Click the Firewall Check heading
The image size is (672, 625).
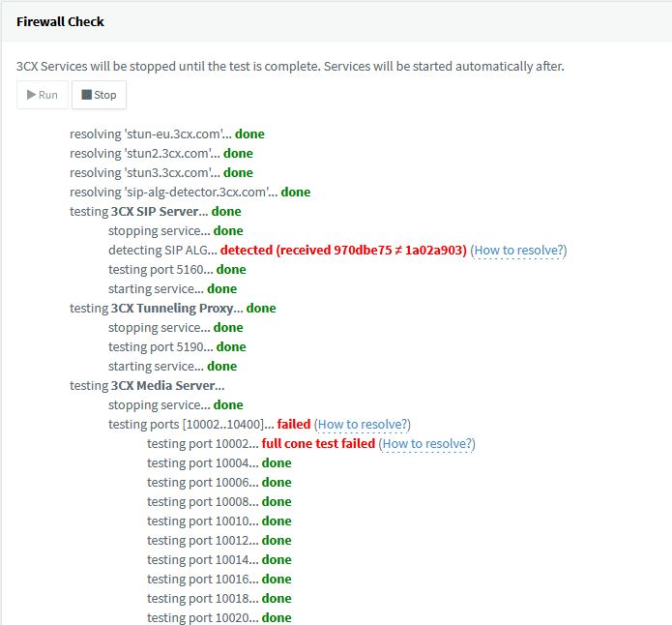click(x=60, y=21)
